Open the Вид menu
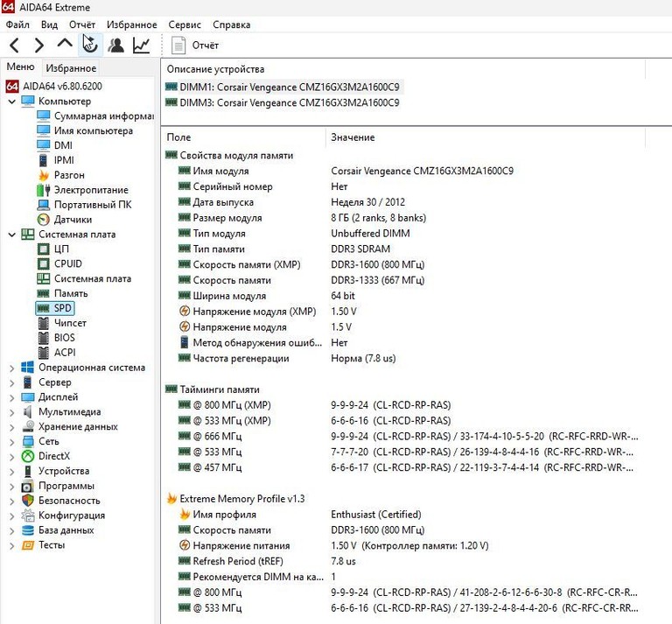The width and height of the screenshot is (672, 624). pyautogui.click(x=49, y=25)
